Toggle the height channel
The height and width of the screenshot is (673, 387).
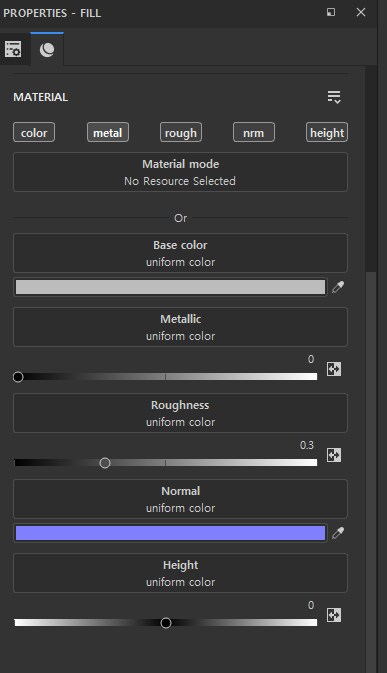[x=327, y=133]
